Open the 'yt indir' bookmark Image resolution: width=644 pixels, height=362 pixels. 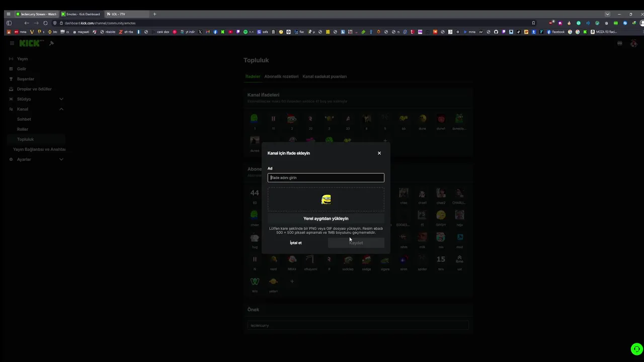(188, 32)
